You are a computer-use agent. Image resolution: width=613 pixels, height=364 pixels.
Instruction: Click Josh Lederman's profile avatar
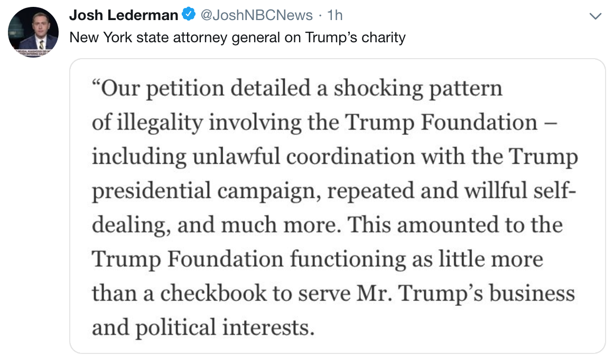(33, 32)
